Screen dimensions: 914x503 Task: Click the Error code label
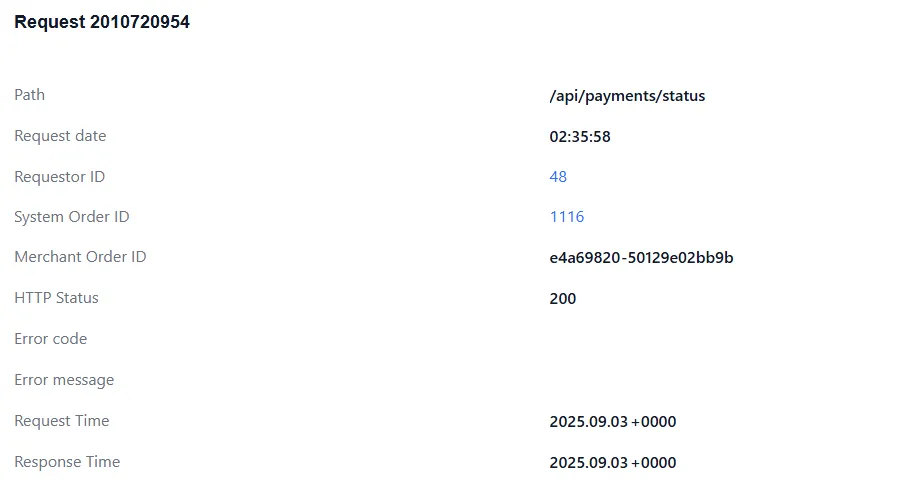click(x=50, y=339)
